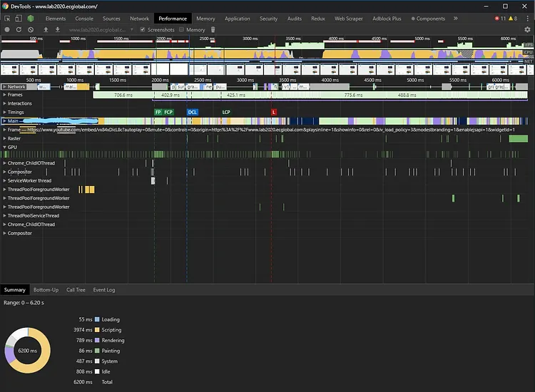
Task: Switch to the Call Tree tab
Action: pos(76,290)
